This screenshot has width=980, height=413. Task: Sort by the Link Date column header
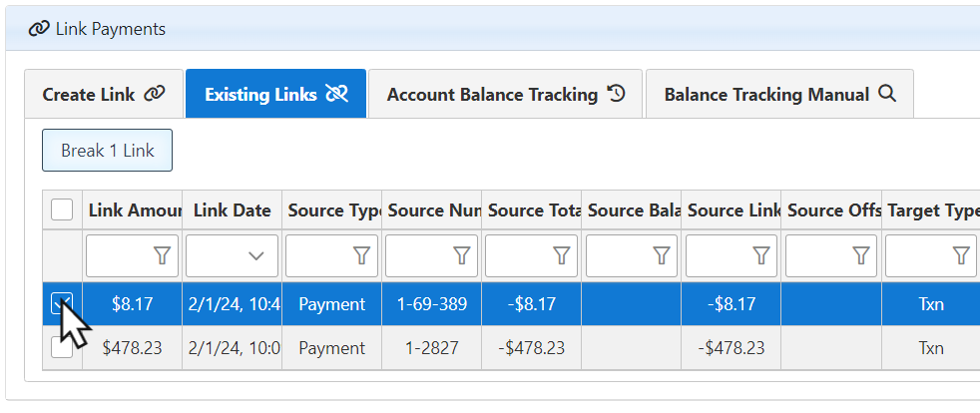tap(232, 210)
